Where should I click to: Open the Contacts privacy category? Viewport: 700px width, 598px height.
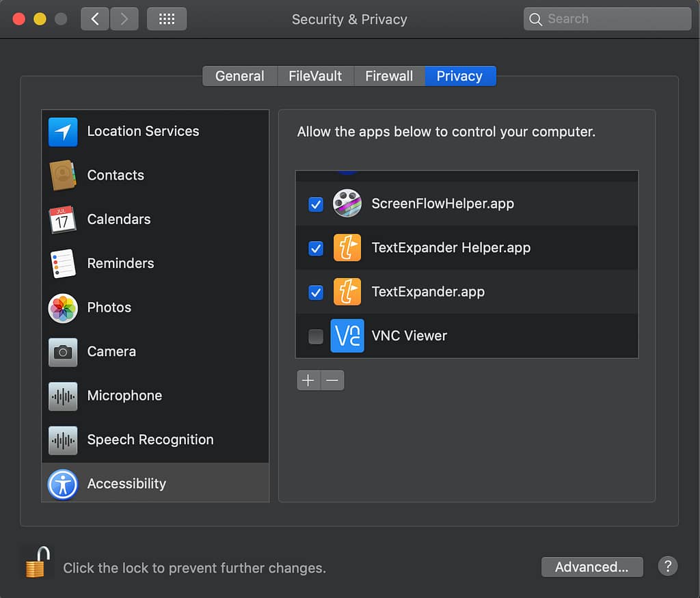coord(115,175)
